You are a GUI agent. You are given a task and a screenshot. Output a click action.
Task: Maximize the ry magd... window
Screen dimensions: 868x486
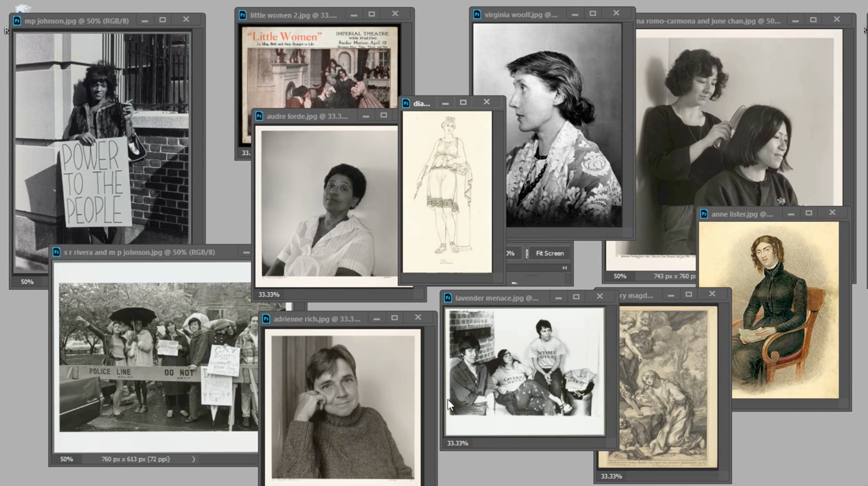(x=689, y=294)
